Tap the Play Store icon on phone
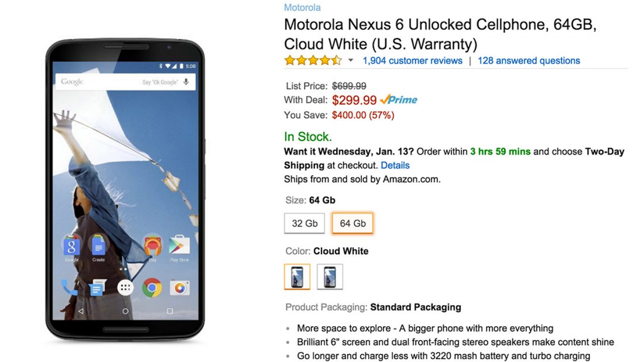The image size is (644, 362). pos(179,247)
